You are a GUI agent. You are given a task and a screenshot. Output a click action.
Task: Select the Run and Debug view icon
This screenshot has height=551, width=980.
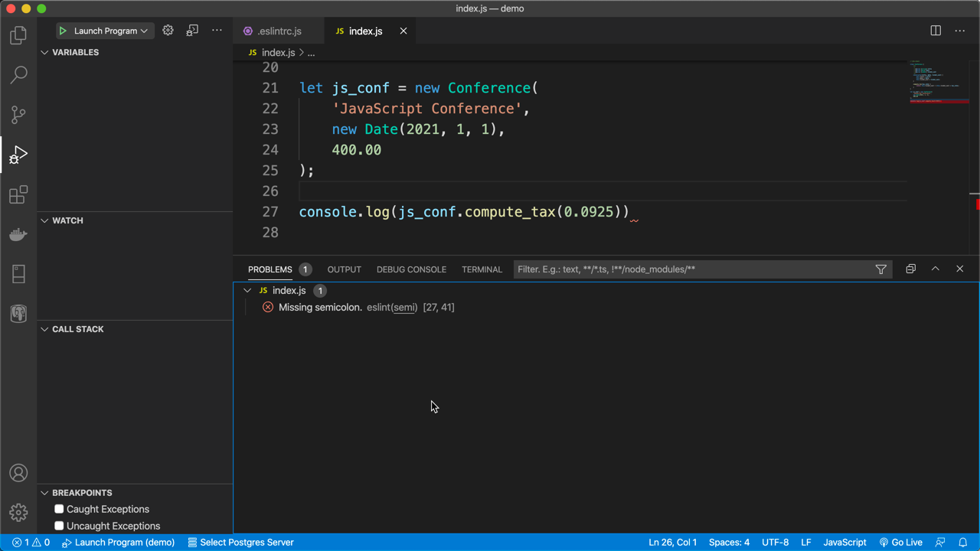18,155
